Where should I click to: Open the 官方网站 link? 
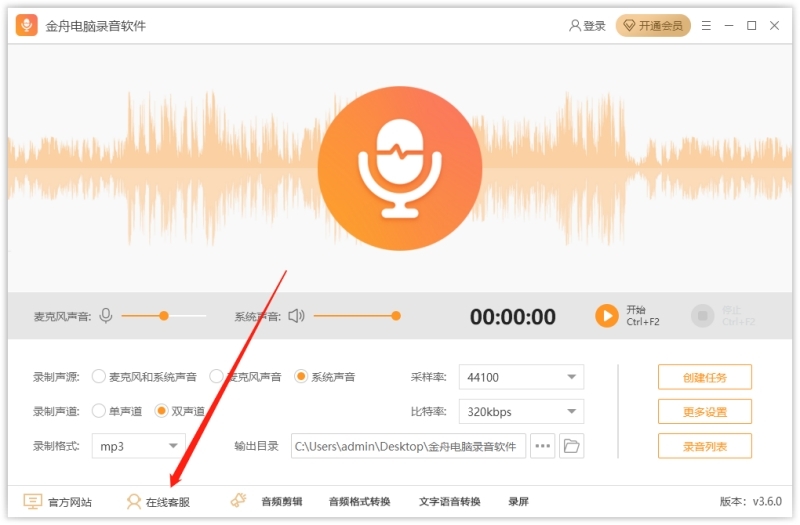coord(70,503)
